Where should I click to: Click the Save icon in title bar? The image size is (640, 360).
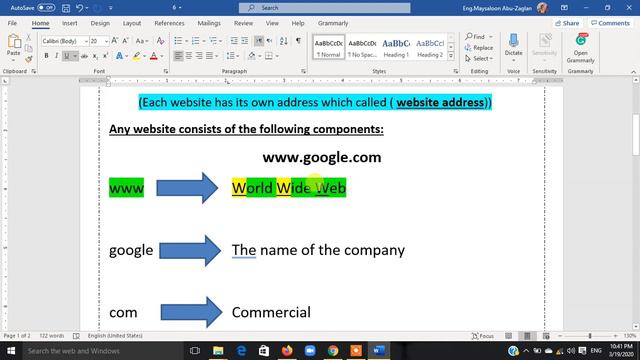pyautogui.click(x=66, y=8)
